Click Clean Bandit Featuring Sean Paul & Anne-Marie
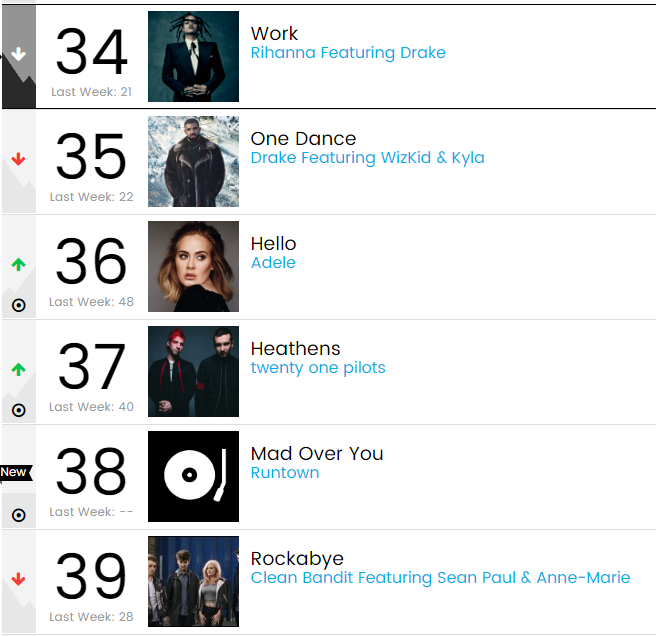656x636 pixels. tap(440, 578)
